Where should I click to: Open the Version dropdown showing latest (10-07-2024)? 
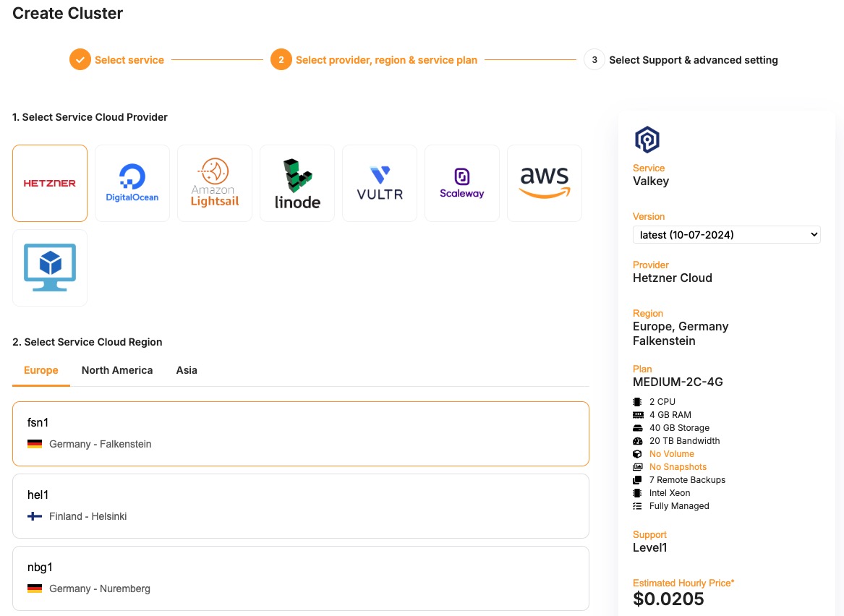pos(726,235)
